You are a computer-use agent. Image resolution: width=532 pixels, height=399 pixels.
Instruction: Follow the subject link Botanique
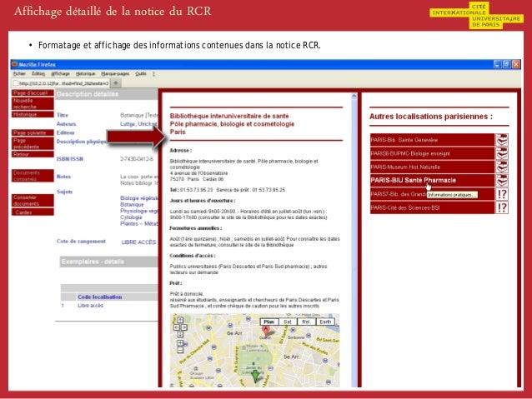click(x=132, y=204)
